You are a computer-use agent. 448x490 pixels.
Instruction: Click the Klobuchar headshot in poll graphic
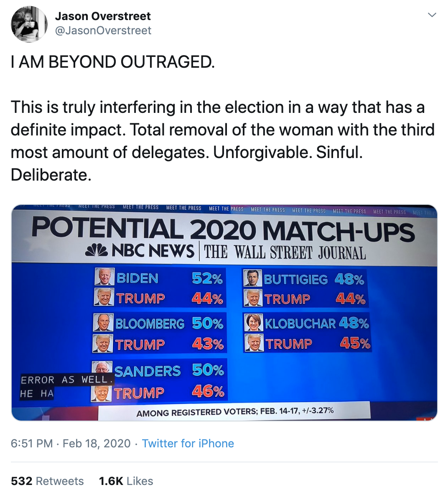[x=254, y=322]
